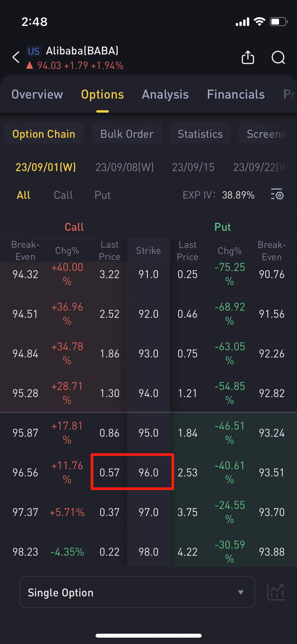Image resolution: width=297 pixels, height=644 pixels.
Task: Tap the battery status icon
Action: (x=279, y=22)
